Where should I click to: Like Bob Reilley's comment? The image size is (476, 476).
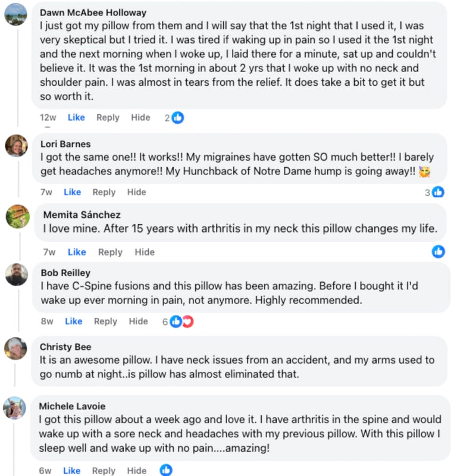point(74,322)
